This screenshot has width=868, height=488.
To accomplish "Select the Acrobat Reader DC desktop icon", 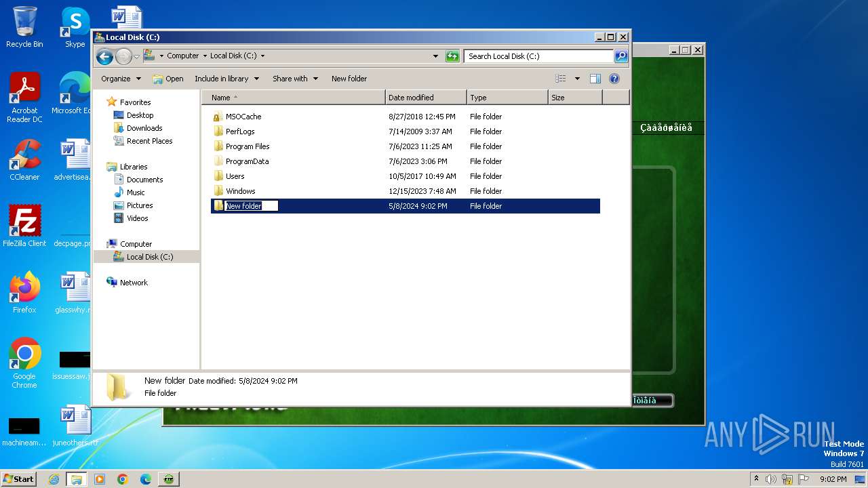I will click(24, 98).
